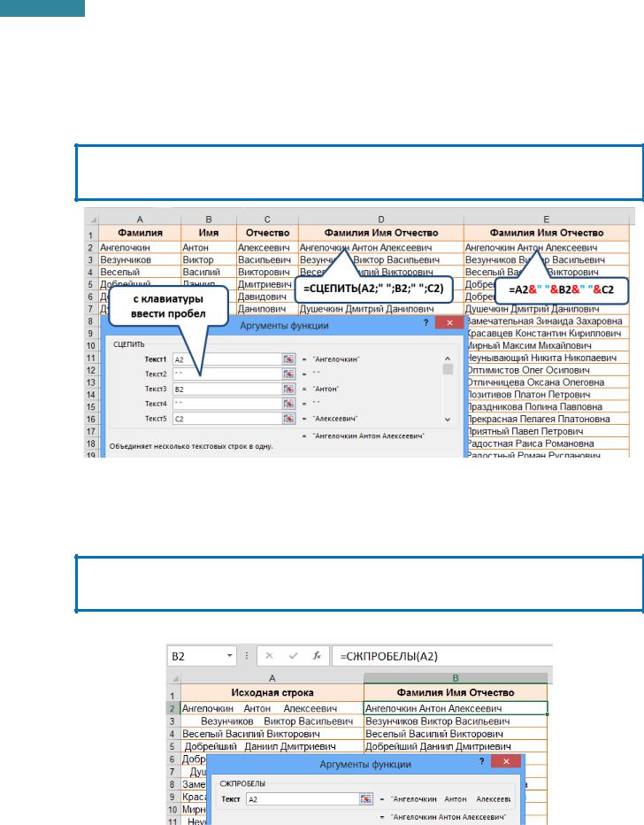Click cell Василий in Имя column
The width and height of the screenshot is (644, 825).
pyautogui.click(x=209, y=272)
